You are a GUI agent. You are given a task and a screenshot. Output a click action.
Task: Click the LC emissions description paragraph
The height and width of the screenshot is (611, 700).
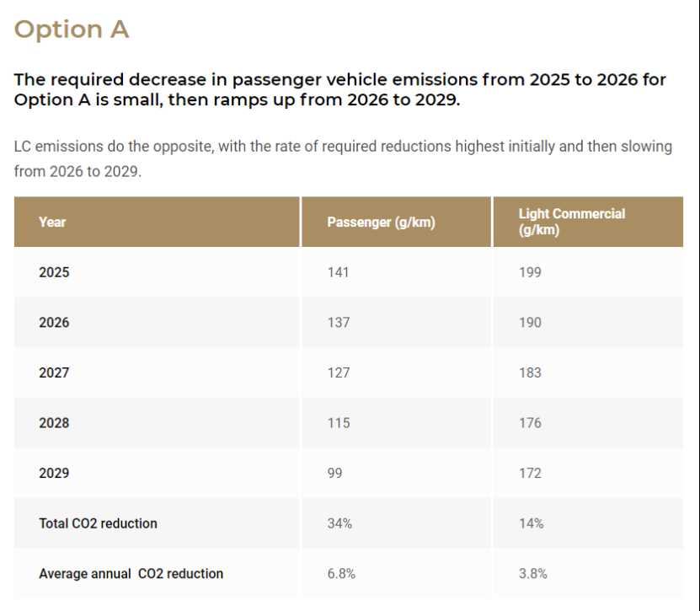tap(343, 158)
